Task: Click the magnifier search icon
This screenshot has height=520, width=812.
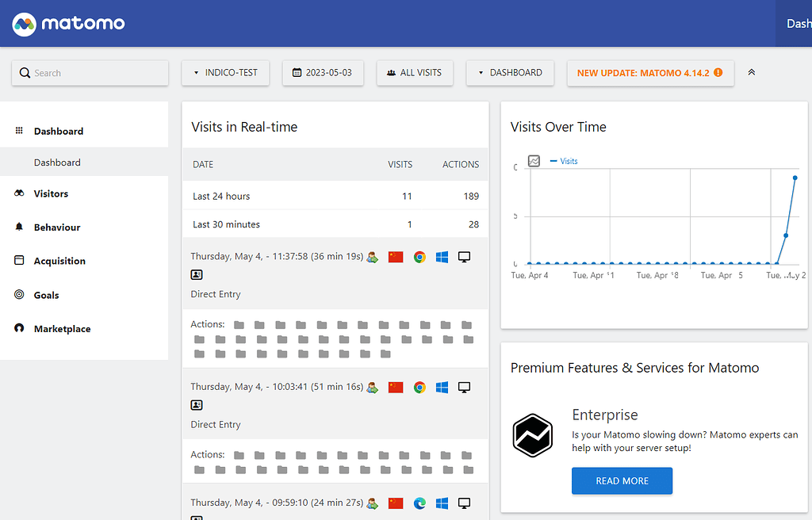Action: (x=25, y=73)
